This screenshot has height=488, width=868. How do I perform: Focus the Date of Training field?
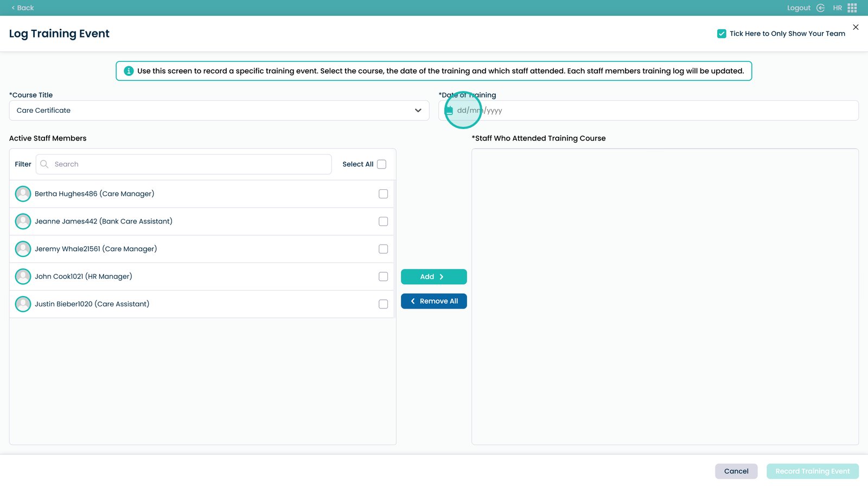click(648, 111)
